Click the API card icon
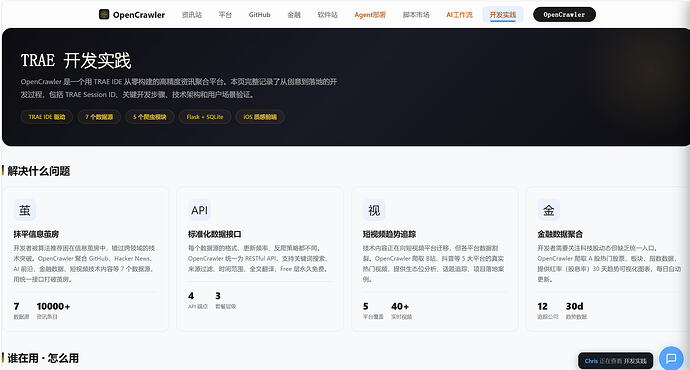Viewport: 690px width, 370px height. pos(199,210)
